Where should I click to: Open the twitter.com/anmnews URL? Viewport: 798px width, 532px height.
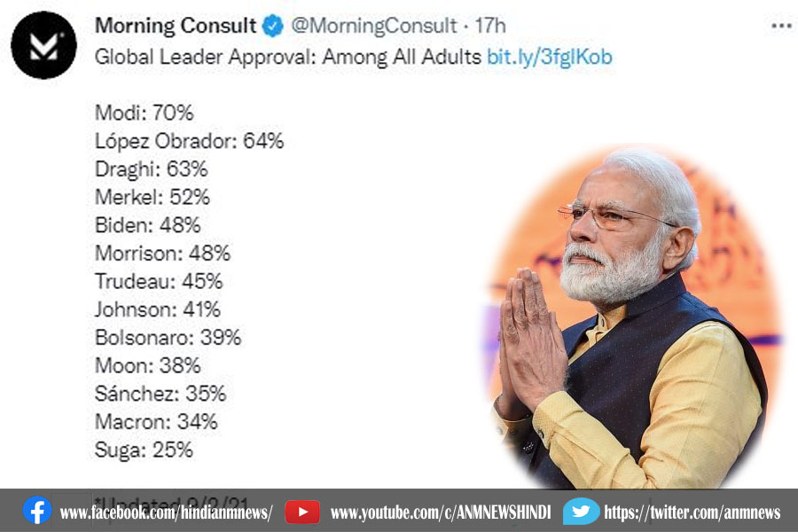692,512
